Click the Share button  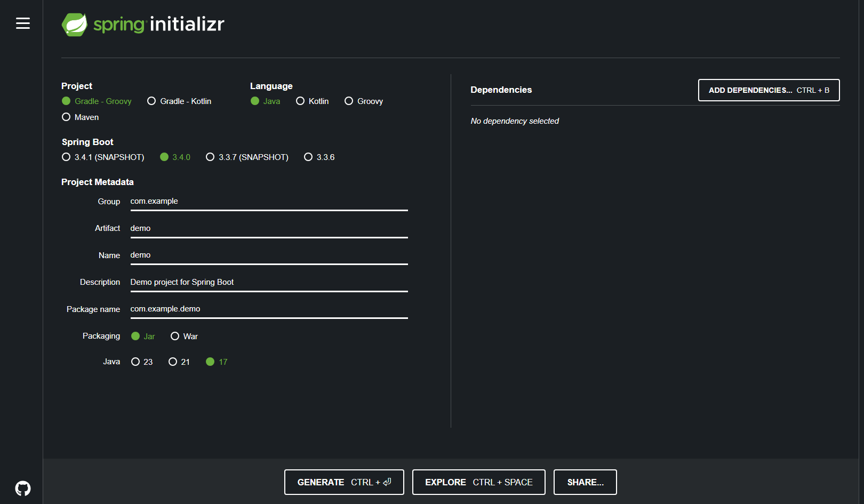tap(585, 482)
